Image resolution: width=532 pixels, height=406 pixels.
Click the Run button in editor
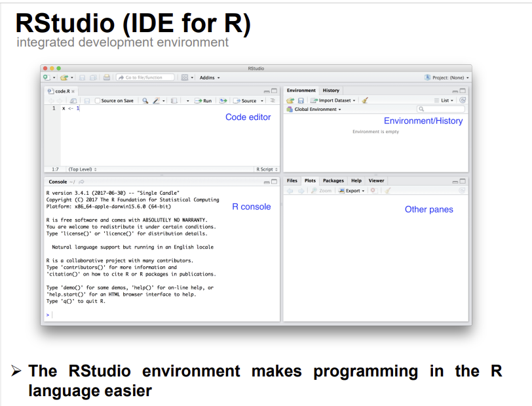point(203,100)
